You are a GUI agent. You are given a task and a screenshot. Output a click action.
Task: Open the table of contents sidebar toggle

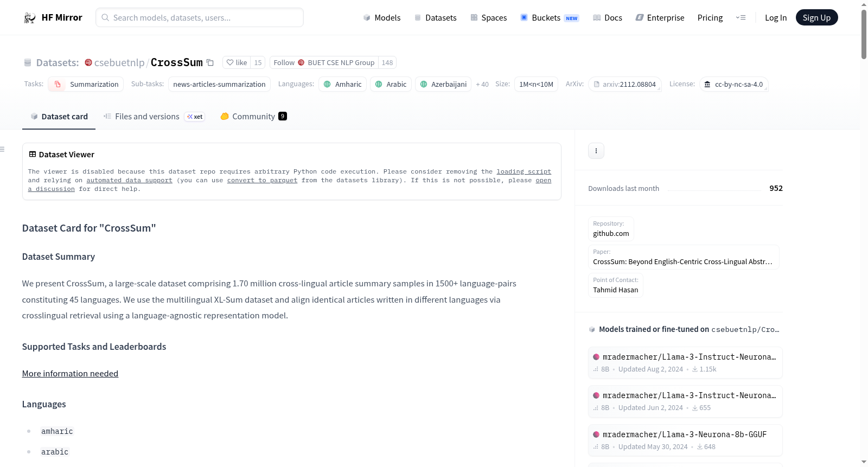point(3,149)
